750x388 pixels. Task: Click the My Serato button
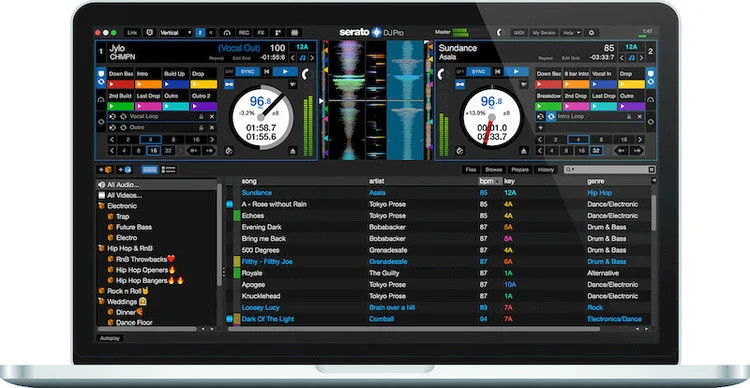(x=543, y=33)
